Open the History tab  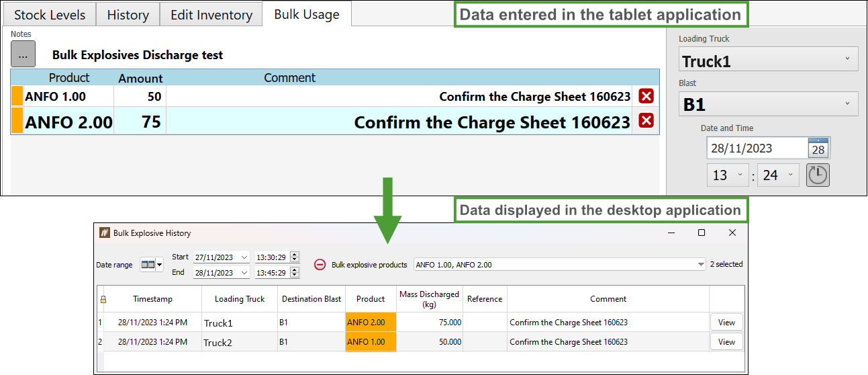coord(128,14)
